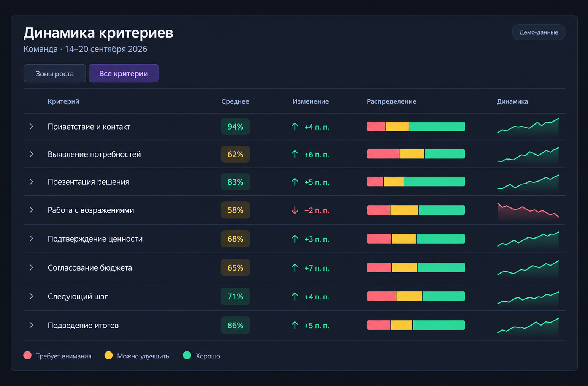
Task: Click the Динамика column header
Action: point(512,101)
